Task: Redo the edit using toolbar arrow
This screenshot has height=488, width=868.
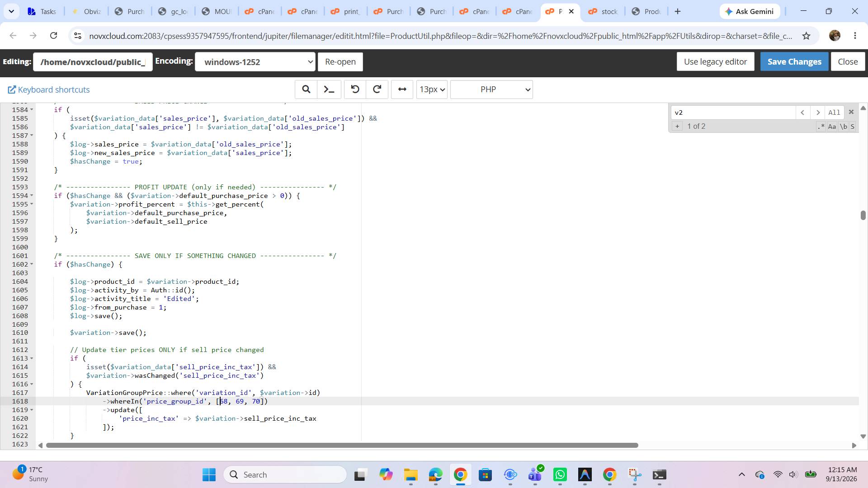Action: (x=377, y=89)
